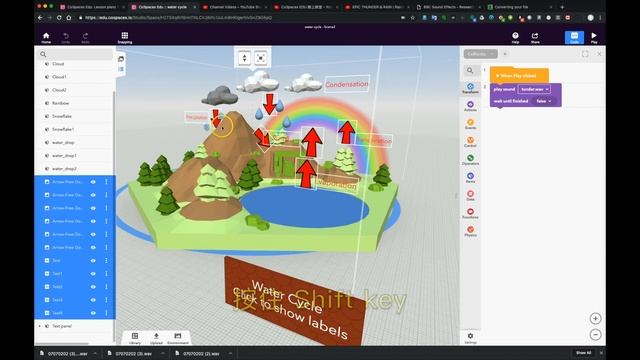Image resolution: width=640 pixels, height=360 pixels.
Task: Open the Upload panel
Action: (156, 338)
